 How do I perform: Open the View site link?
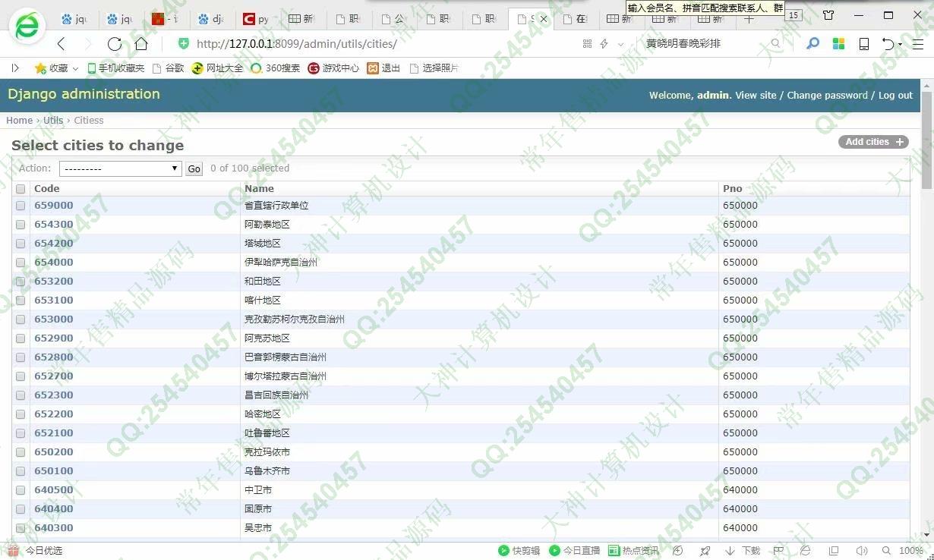click(756, 96)
